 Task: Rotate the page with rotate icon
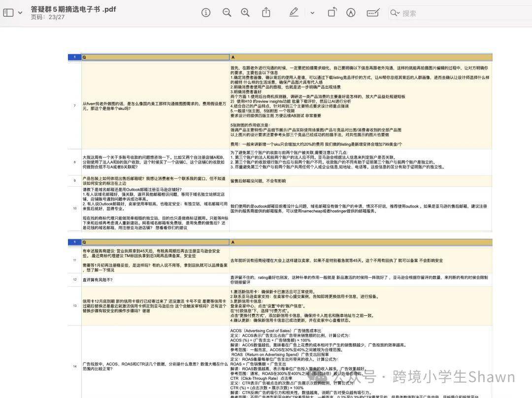pyautogui.click(x=332, y=12)
